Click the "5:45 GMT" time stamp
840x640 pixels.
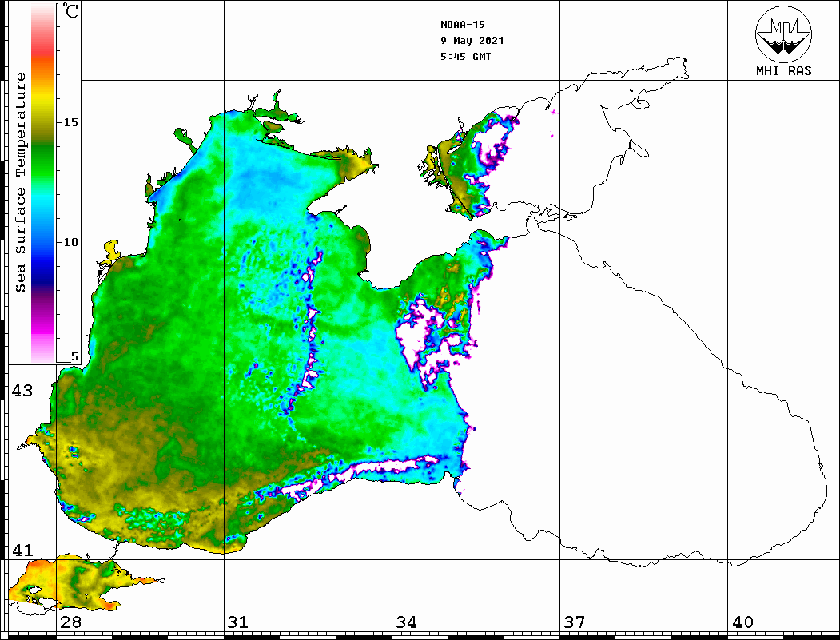click(466, 57)
